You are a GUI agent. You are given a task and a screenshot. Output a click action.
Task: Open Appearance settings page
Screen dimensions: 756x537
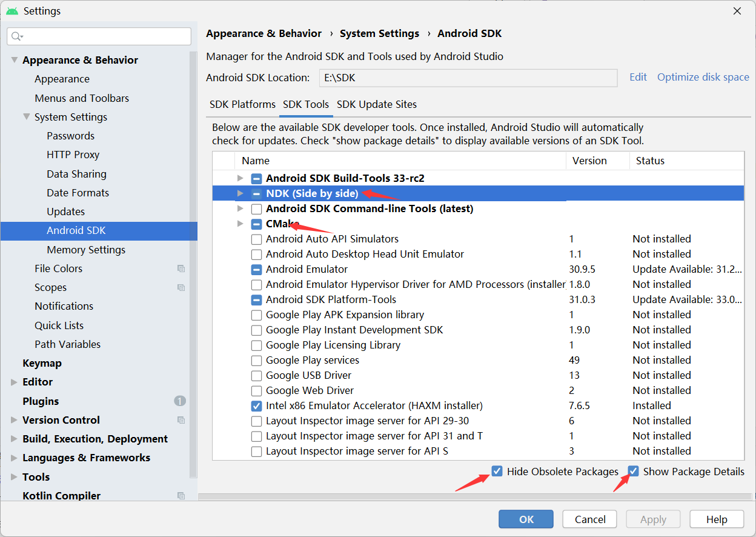tap(62, 79)
